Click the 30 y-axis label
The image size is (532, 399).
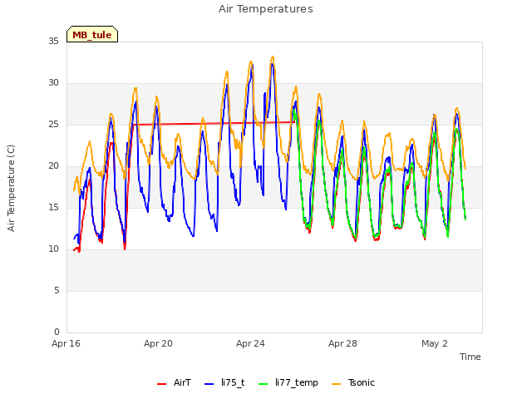click(x=53, y=82)
